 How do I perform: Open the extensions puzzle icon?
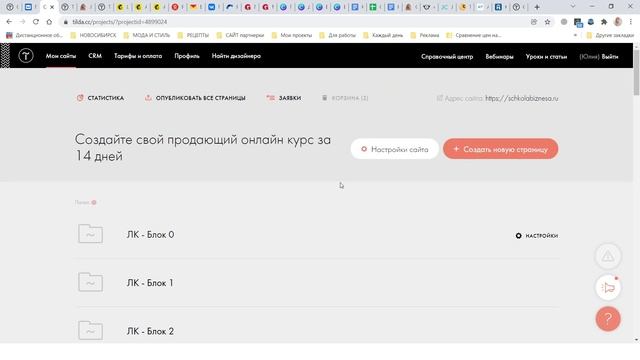click(604, 22)
